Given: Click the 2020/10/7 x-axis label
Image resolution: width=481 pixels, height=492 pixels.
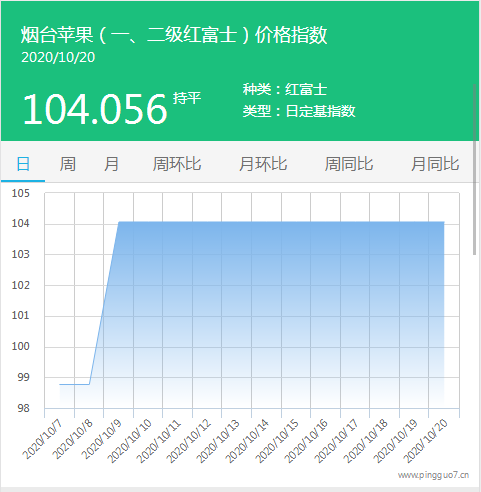Looking at the screenshot, I should pyautogui.click(x=42, y=439).
